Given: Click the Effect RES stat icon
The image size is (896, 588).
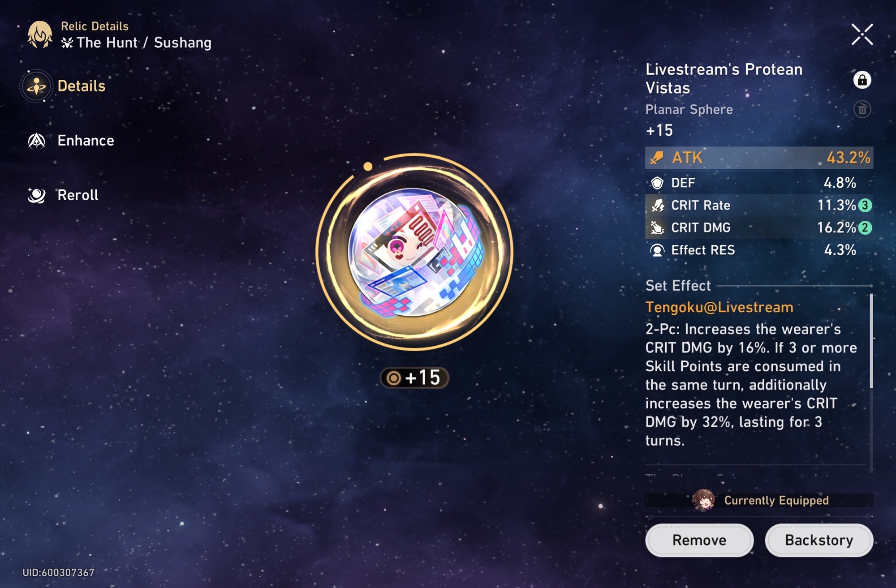Looking at the screenshot, I should [657, 250].
